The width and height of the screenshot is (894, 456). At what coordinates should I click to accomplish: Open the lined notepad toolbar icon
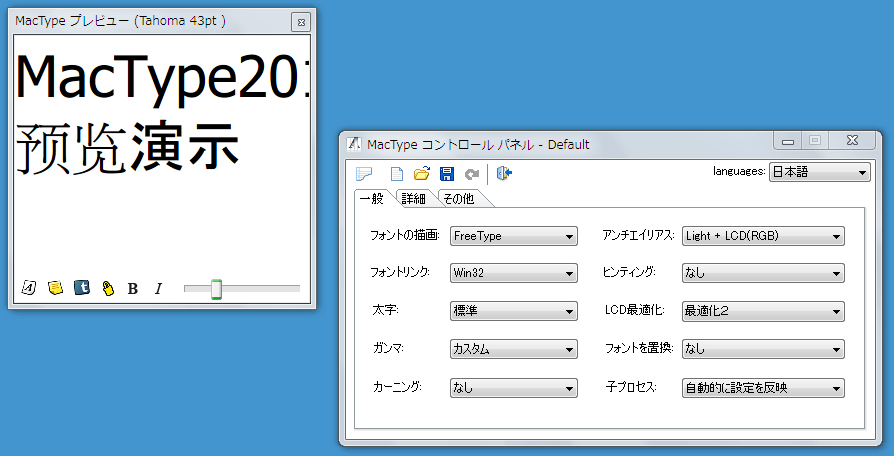(x=363, y=174)
